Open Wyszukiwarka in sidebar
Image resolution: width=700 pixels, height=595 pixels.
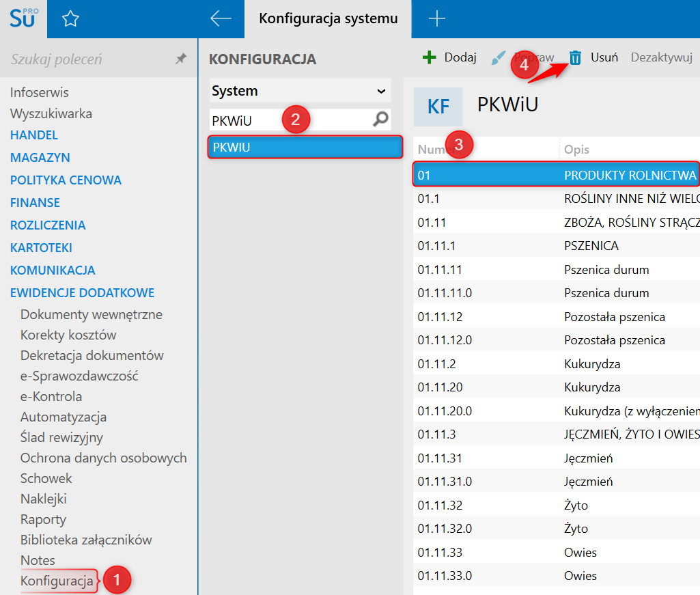(x=51, y=113)
